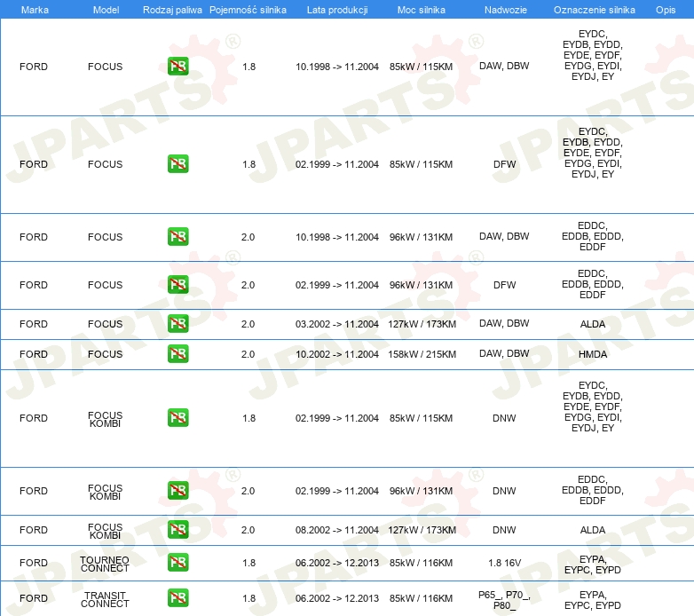The width and height of the screenshot is (694, 616).
Task: Click 127kW / 173KM in Focus Kombi row
Action: pos(422,530)
